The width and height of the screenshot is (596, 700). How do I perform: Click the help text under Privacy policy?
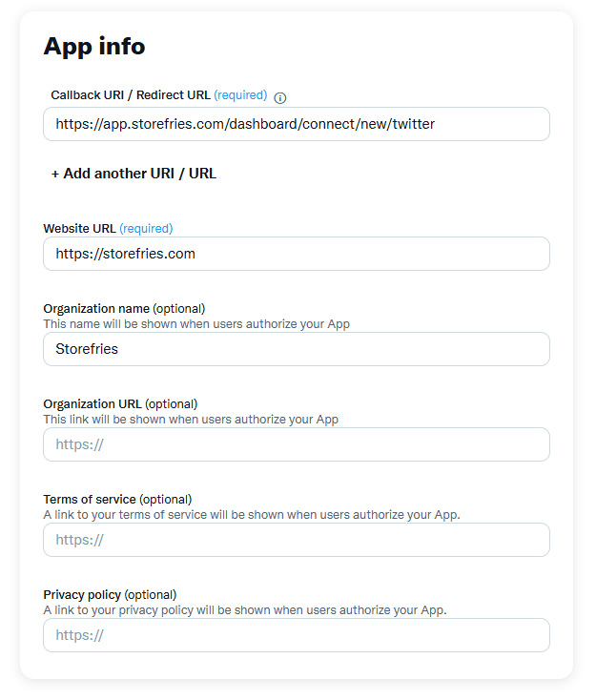tap(244, 610)
